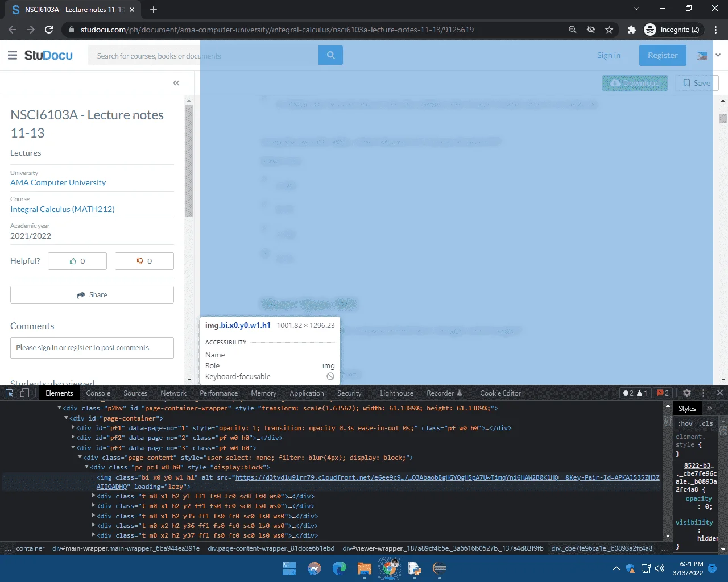Open the Security tab in DevTools
Screen dimensions: 728x582
pos(349,393)
